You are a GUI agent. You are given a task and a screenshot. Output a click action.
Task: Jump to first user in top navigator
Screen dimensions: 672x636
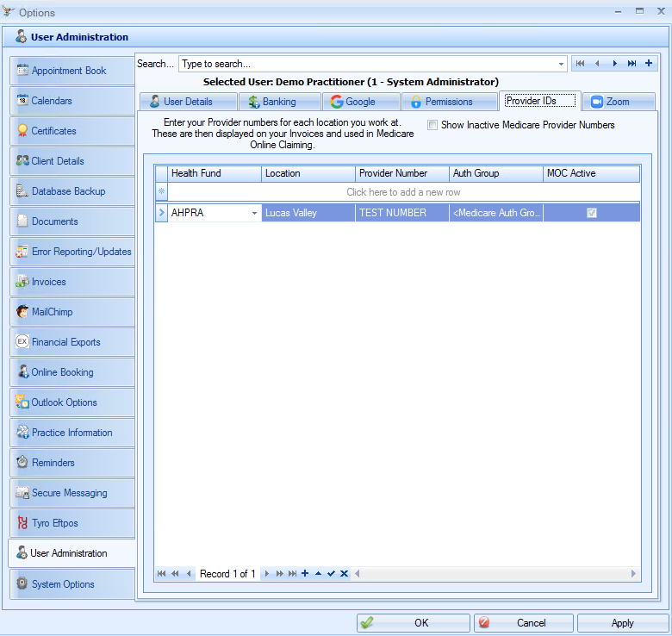click(581, 64)
